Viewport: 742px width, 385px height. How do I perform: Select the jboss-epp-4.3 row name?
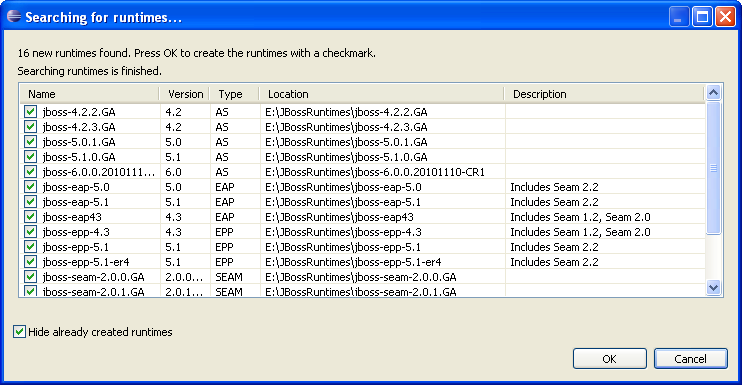tap(76, 232)
